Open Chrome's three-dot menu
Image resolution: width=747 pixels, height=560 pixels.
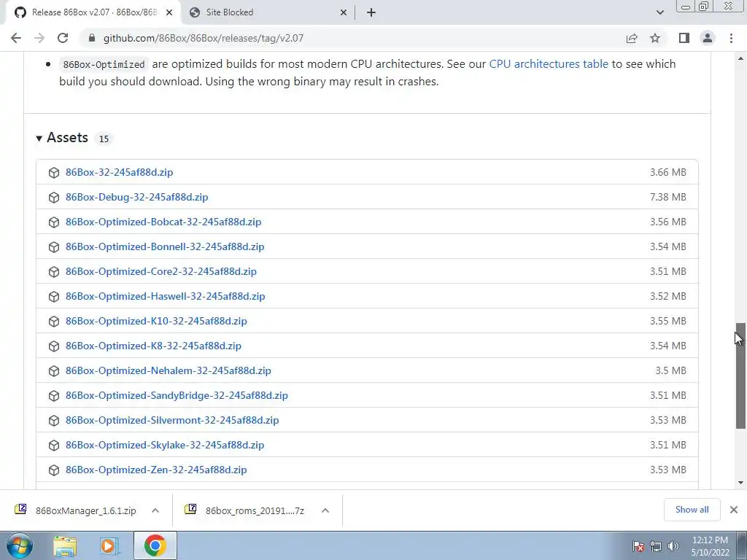(x=731, y=38)
